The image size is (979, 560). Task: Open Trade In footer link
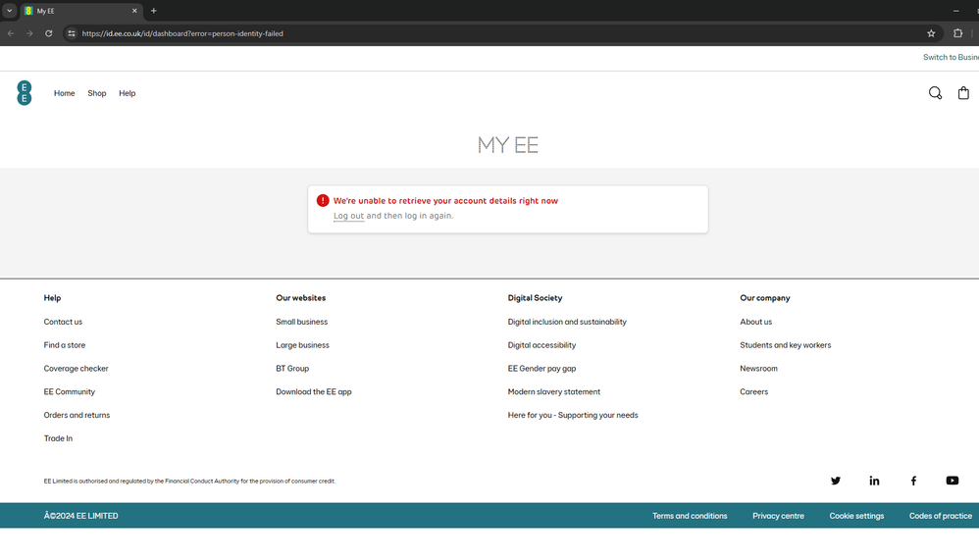58,438
